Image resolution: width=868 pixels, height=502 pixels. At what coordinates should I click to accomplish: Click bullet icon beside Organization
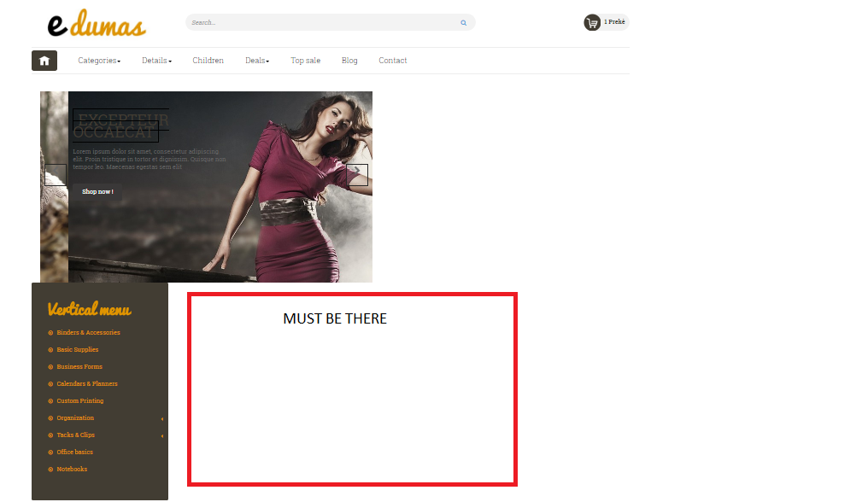[x=50, y=418]
